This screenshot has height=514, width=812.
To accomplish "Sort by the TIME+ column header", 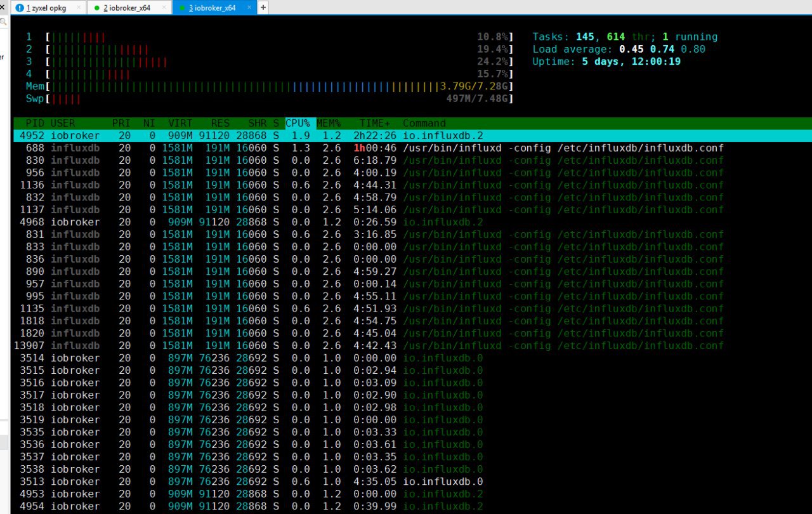I will pyautogui.click(x=375, y=123).
